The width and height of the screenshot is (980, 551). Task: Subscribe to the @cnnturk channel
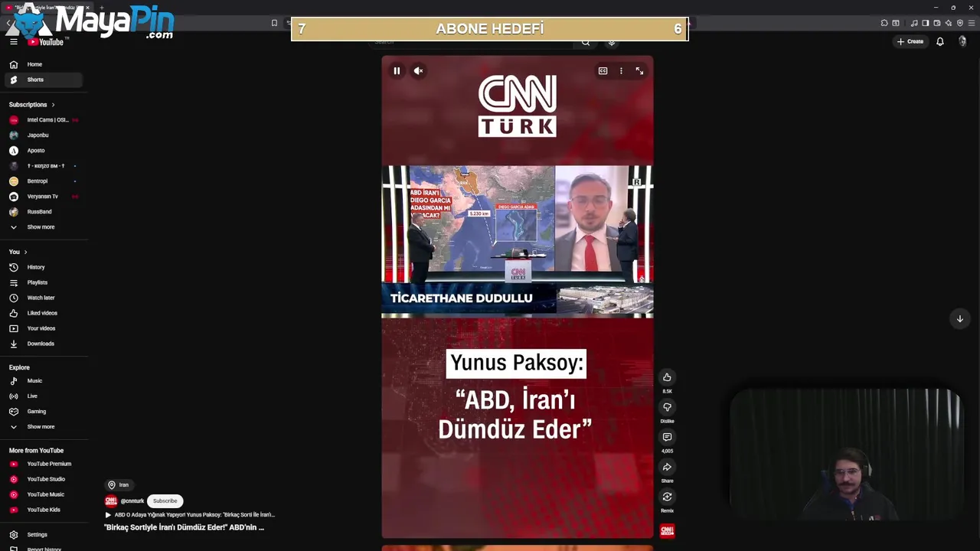point(165,500)
